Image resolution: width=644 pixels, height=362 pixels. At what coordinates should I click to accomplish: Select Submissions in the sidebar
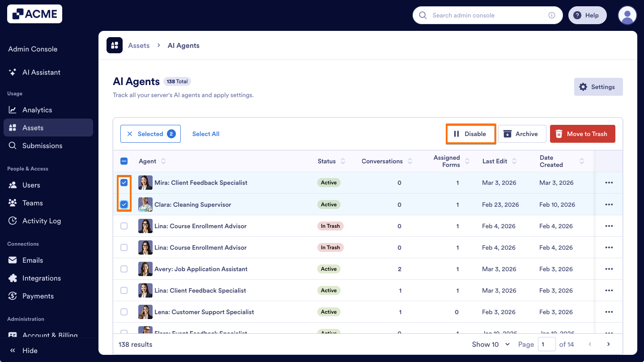click(x=42, y=145)
